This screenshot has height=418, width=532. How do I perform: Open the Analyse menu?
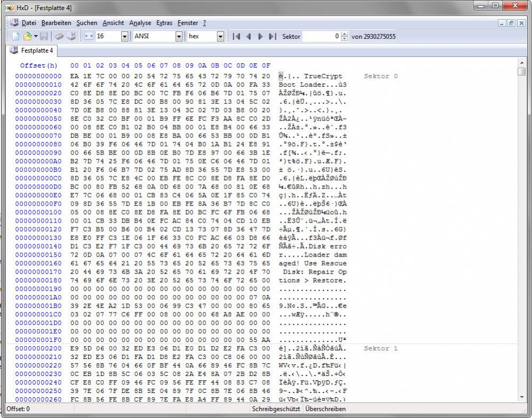point(140,23)
